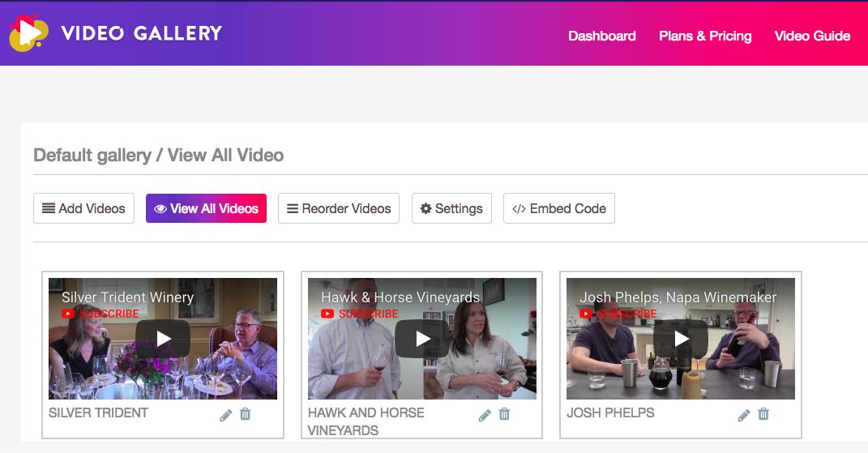Click the SILVER TRIDENT caption text
Screen dimensions: 868x453
[99, 413]
